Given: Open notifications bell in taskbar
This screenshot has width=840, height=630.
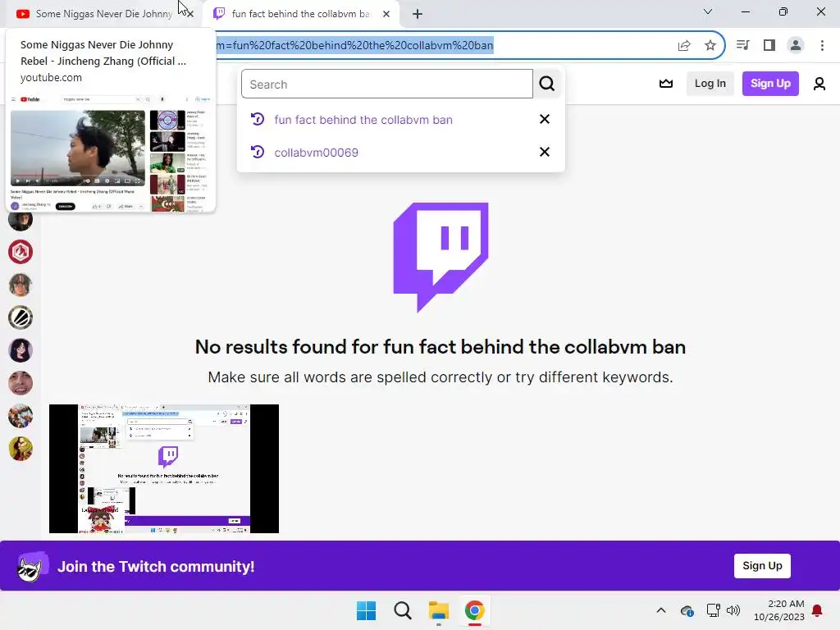Looking at the screenshot, I should click(x=817, y=610).
